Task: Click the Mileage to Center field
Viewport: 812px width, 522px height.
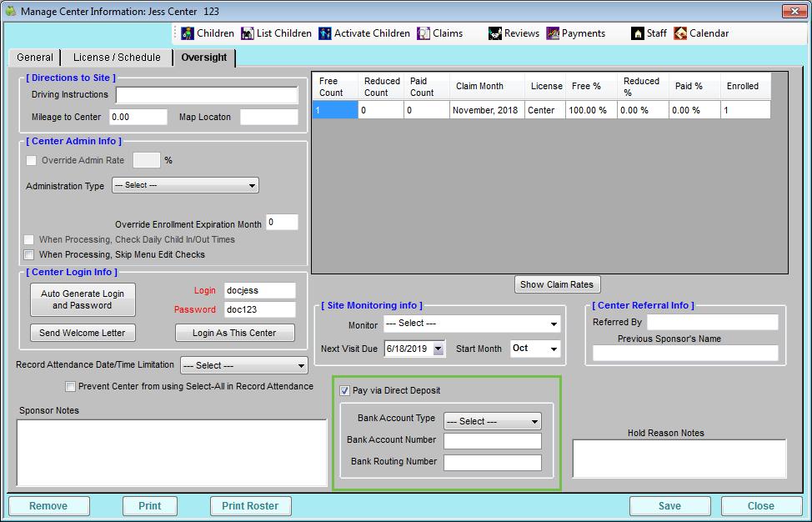Action: coord(138,117)
